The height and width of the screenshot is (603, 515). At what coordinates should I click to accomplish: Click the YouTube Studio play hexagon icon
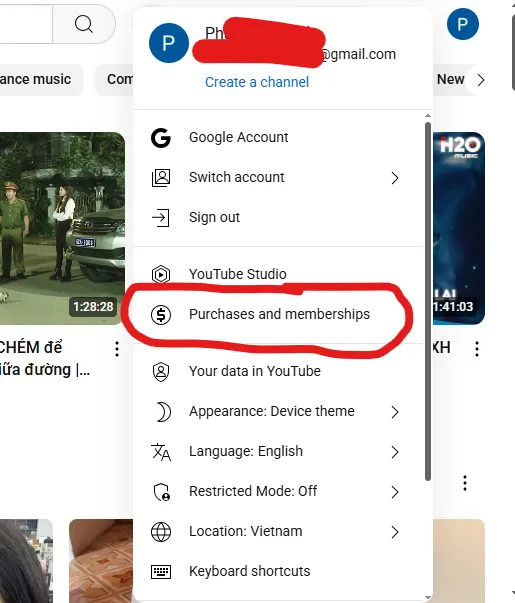coord(161,274)
